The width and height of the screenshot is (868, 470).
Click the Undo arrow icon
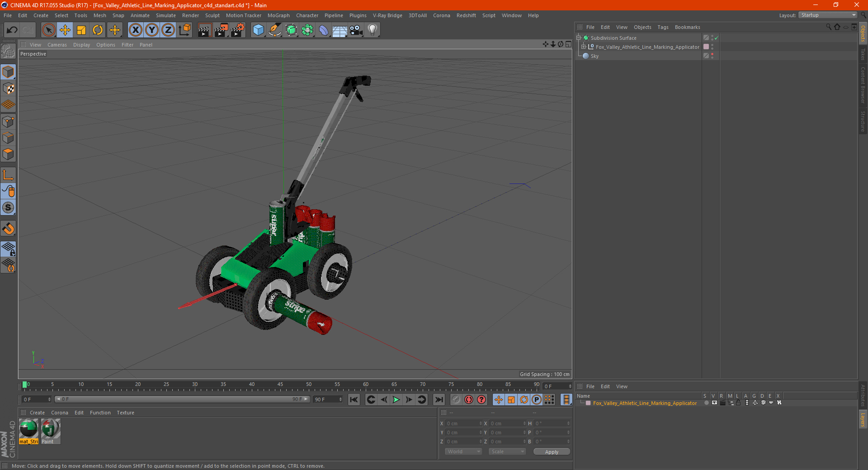click(x=12, y=30)
